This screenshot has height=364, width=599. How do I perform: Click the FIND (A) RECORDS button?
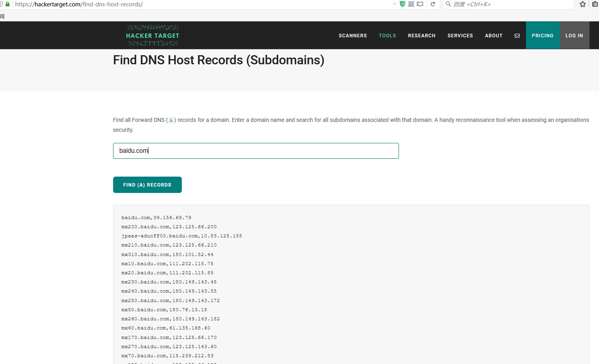(x=147, y=185)
